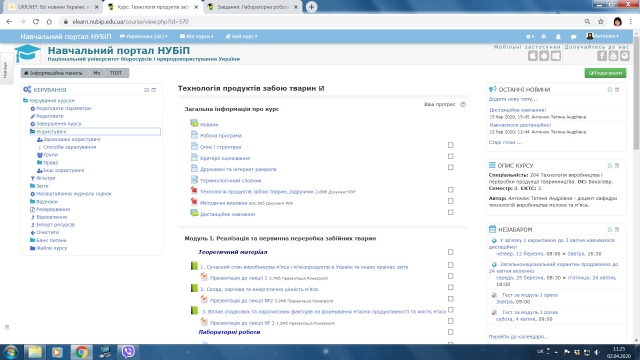Open Старі теми link

505,142
